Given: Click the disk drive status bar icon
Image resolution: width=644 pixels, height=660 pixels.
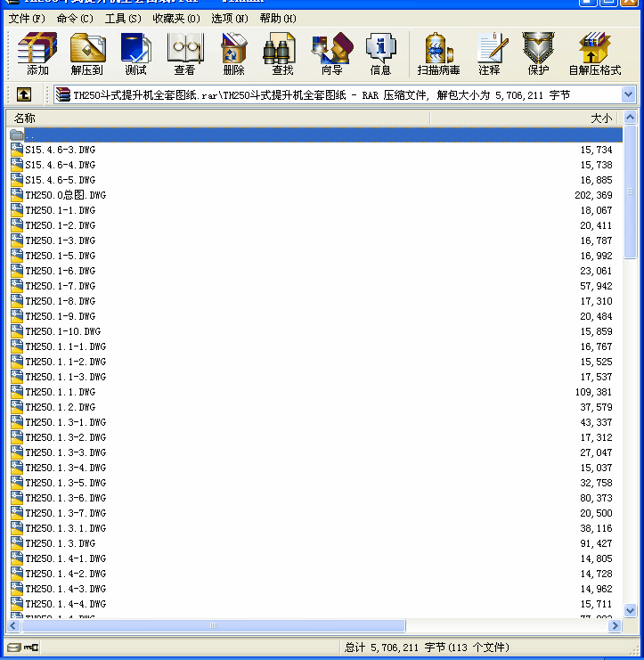Looking at the screenshot, I should [13, 648].
